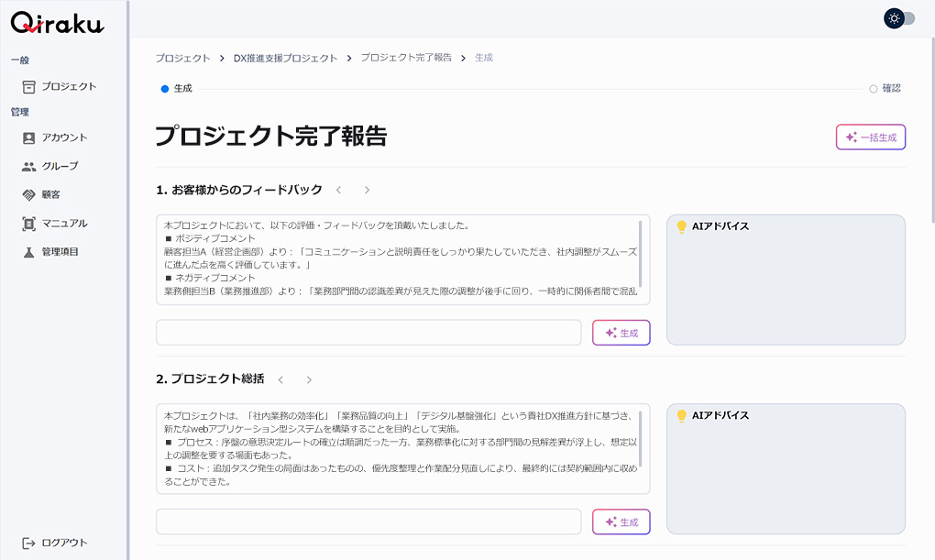Select the 管理項目 flask icon
Screen dimensions: 935x560
click(x=29, y=251)
